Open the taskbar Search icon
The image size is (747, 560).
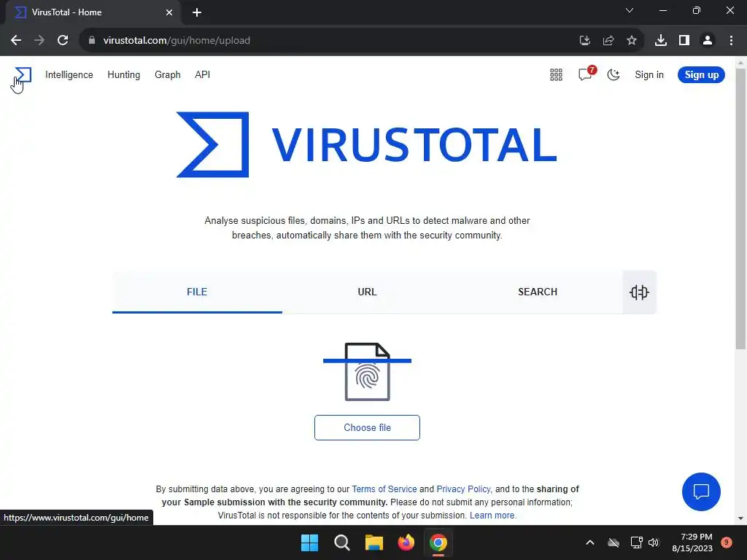coord(342,542)
